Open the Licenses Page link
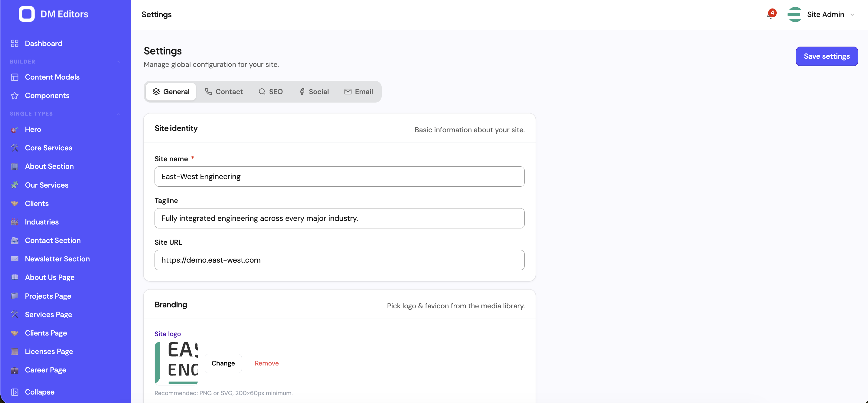The image size is (868, 403). (49, 352)
